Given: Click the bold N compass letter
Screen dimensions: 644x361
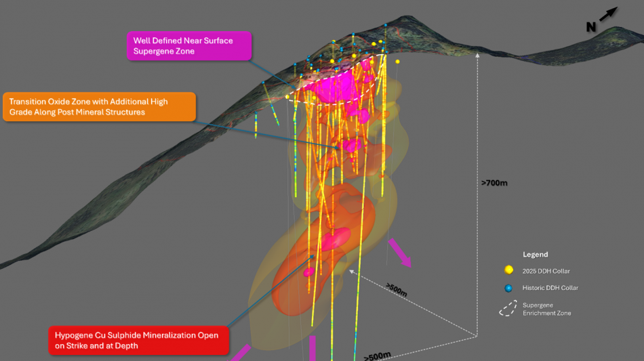Looking at the screenshot, I should tap(591, 27).
